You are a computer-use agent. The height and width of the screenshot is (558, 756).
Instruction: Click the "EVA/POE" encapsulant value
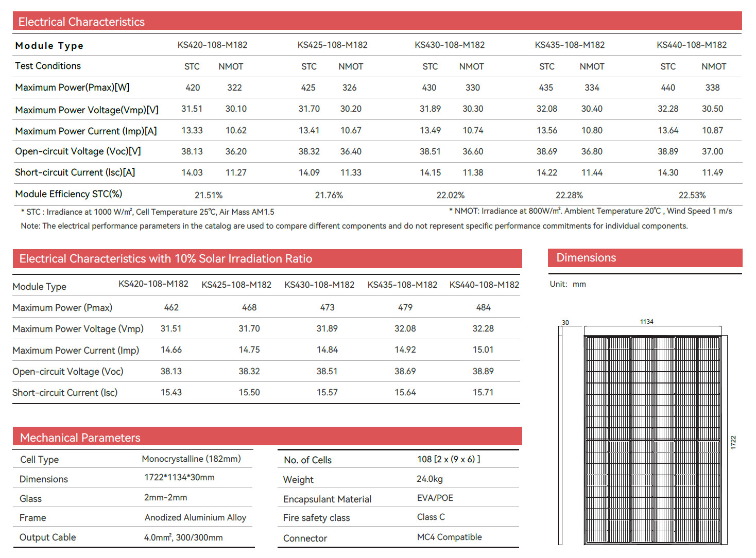click(435, 498)
